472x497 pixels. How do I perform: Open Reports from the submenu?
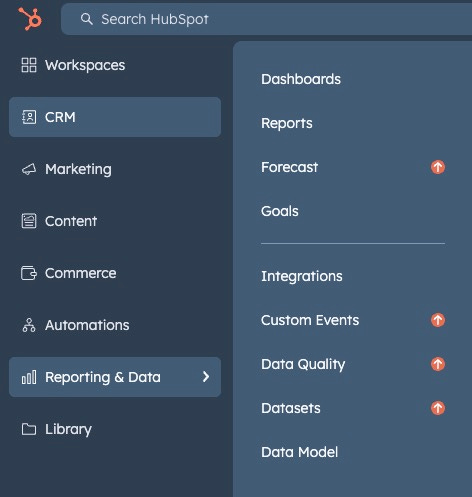(287, 123)
